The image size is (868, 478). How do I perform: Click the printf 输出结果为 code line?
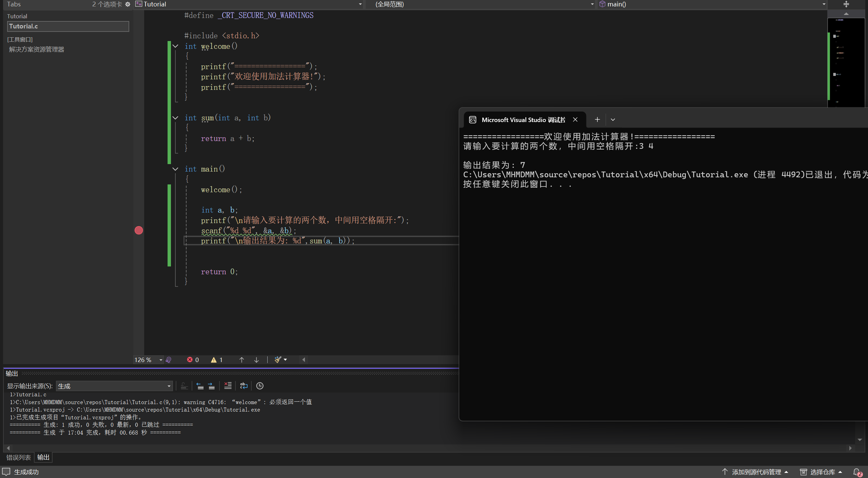(x=277, y=241)
